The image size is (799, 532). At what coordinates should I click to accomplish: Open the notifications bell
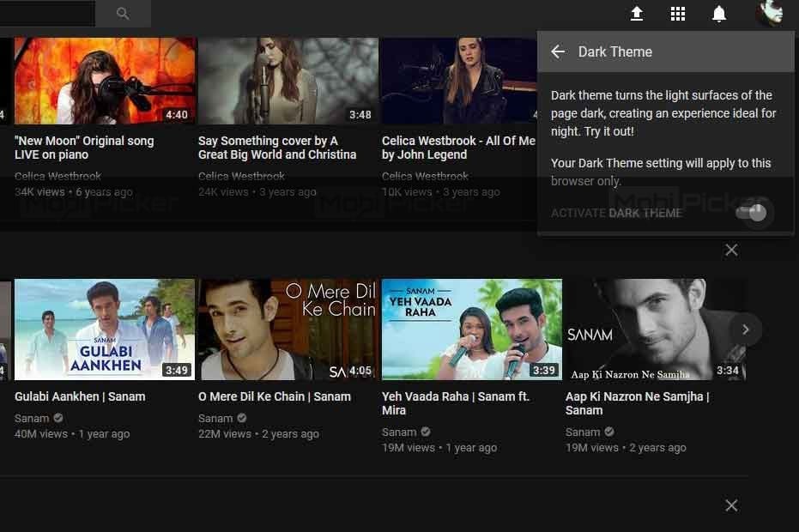click(x=719, y=14)
